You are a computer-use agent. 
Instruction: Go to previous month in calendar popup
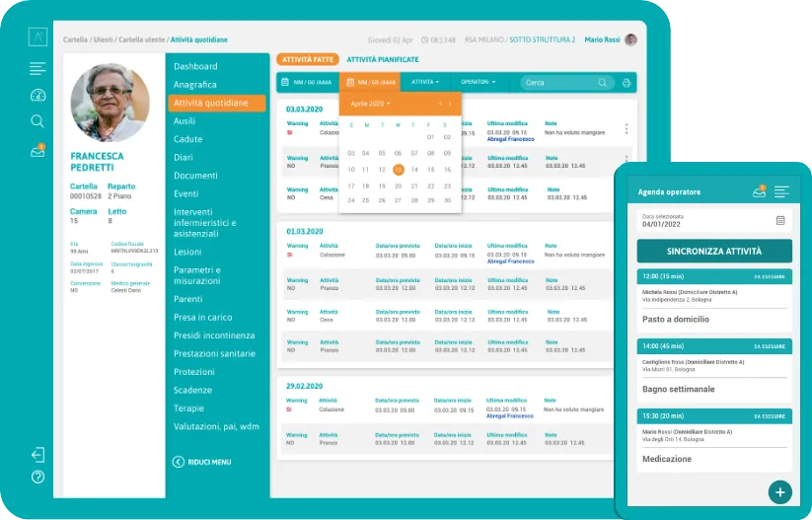[440, 104]
